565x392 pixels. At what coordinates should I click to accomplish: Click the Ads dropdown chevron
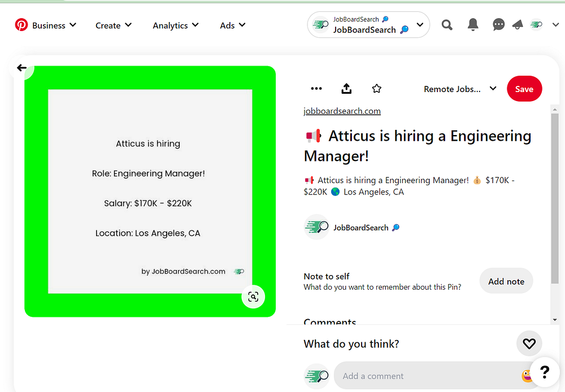coord(242,25)
